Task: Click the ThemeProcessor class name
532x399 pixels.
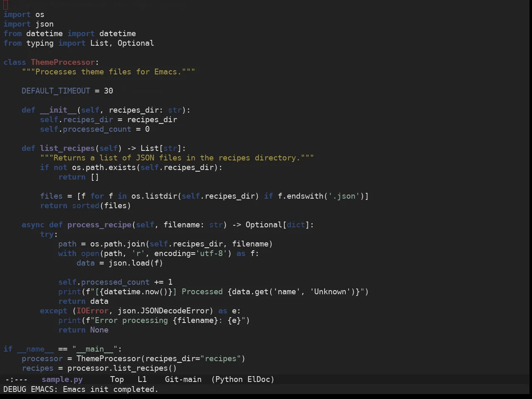Action: tap(63, 62)
